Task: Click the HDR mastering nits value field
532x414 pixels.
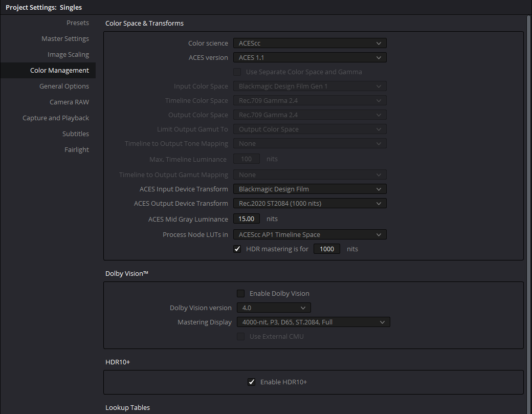Action: coord(327,249)
